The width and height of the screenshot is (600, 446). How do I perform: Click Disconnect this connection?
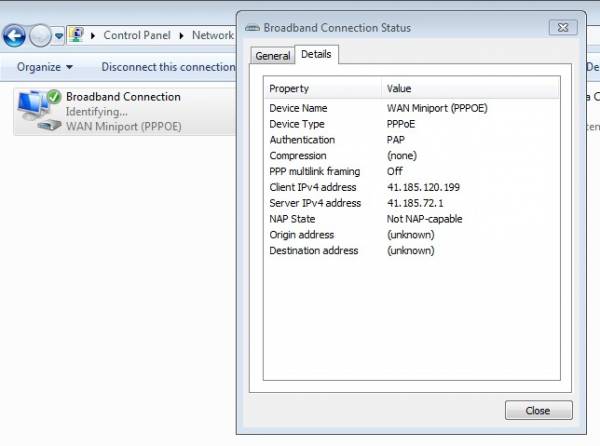[x=168, y=67]
